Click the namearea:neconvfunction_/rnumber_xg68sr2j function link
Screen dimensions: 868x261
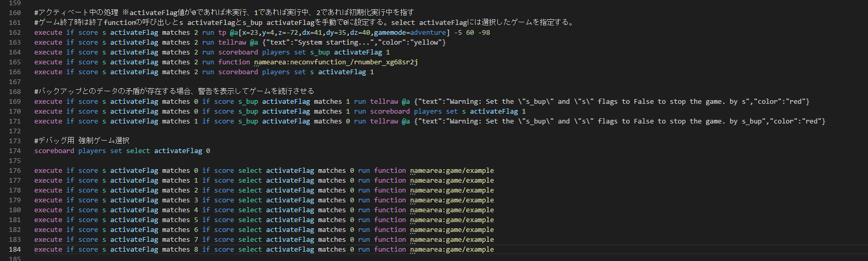coord(336,62)
